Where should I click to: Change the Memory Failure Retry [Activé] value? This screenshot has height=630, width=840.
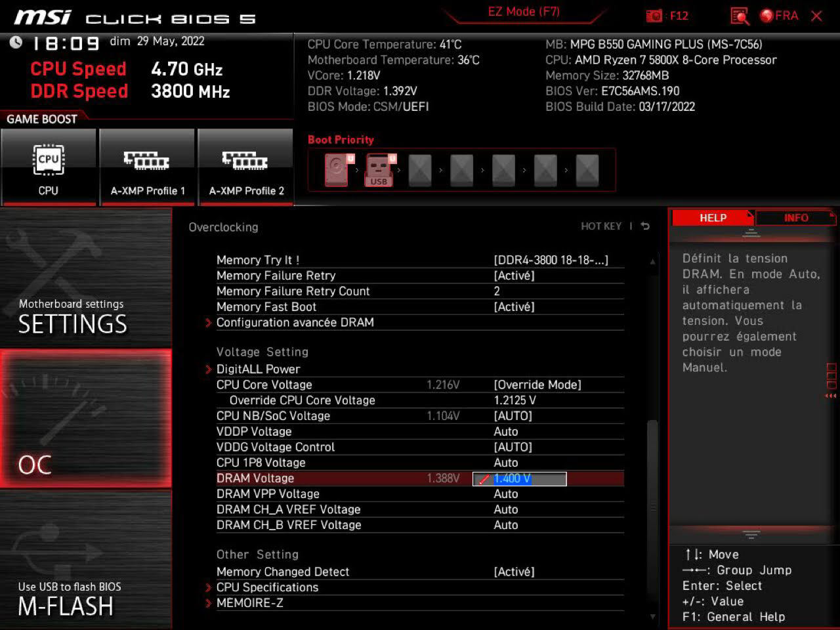[514, 276]
